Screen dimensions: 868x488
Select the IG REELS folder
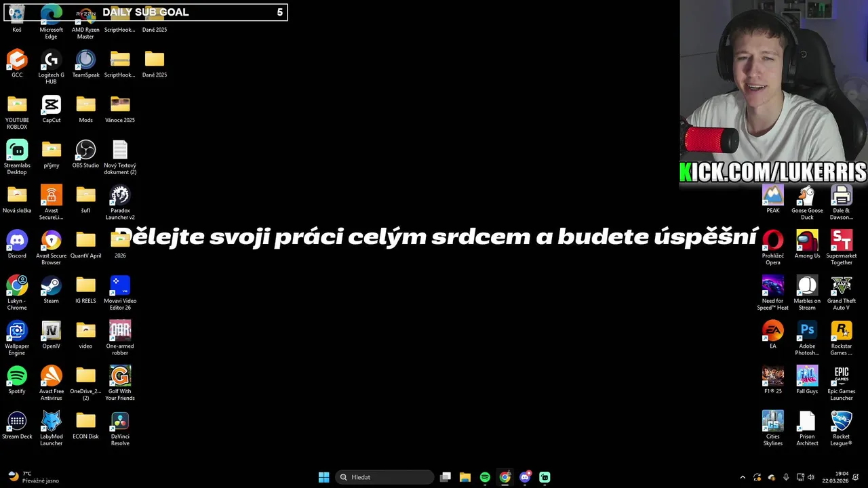click(85, 289)
